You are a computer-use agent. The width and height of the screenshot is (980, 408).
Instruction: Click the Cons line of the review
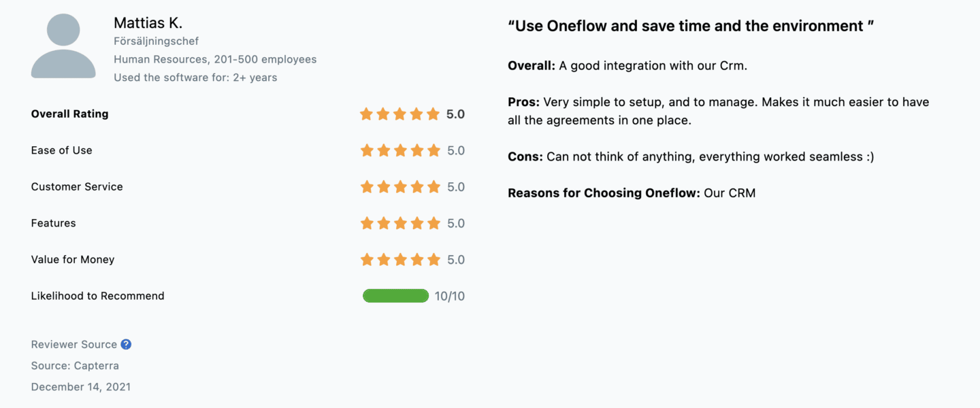[691, 156]
